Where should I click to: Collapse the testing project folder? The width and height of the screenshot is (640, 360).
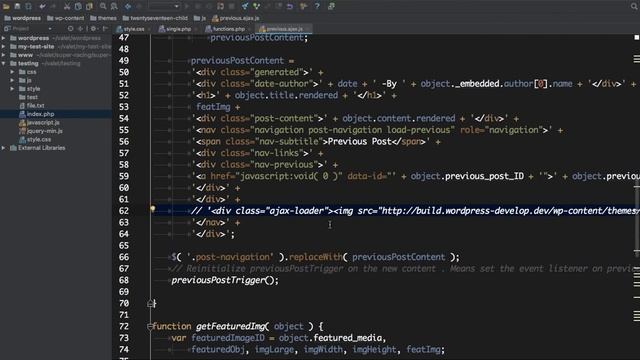pyautogui.click(x=4, y=63)
